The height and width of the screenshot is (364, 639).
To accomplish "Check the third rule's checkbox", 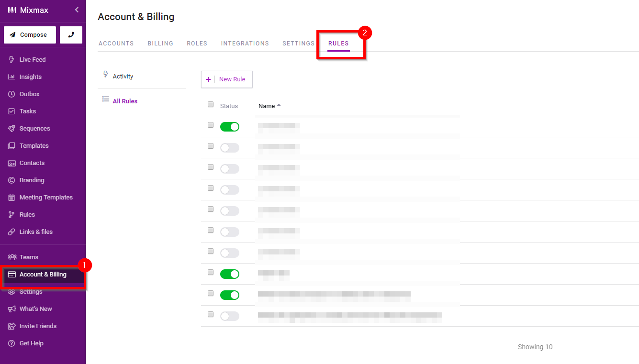I will tap(211, 167).
